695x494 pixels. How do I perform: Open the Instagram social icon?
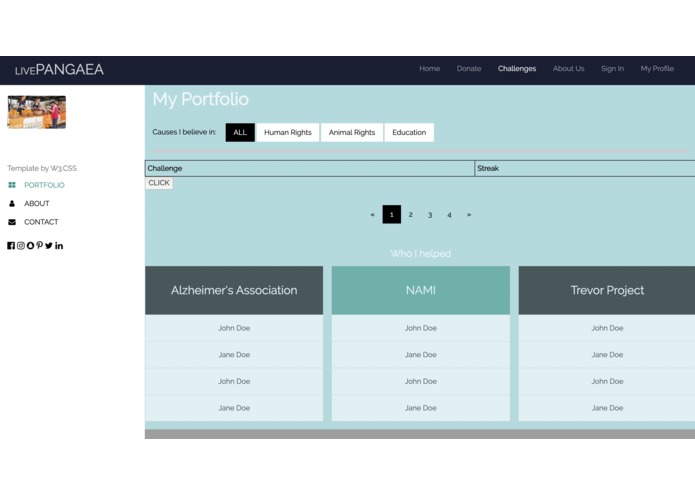point(21,245)
